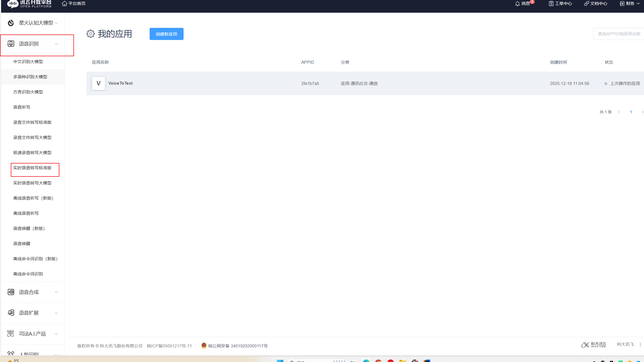
Task: Collapse the 语音识别 menu chevron
Action: (x=57, y=44)
